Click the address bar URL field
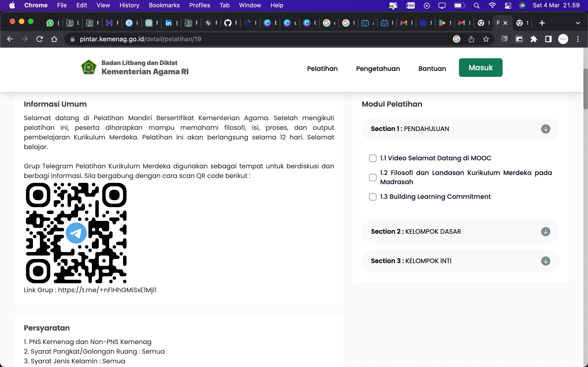The width and height of the screenshot is (588, 367). tap(243, 39)
